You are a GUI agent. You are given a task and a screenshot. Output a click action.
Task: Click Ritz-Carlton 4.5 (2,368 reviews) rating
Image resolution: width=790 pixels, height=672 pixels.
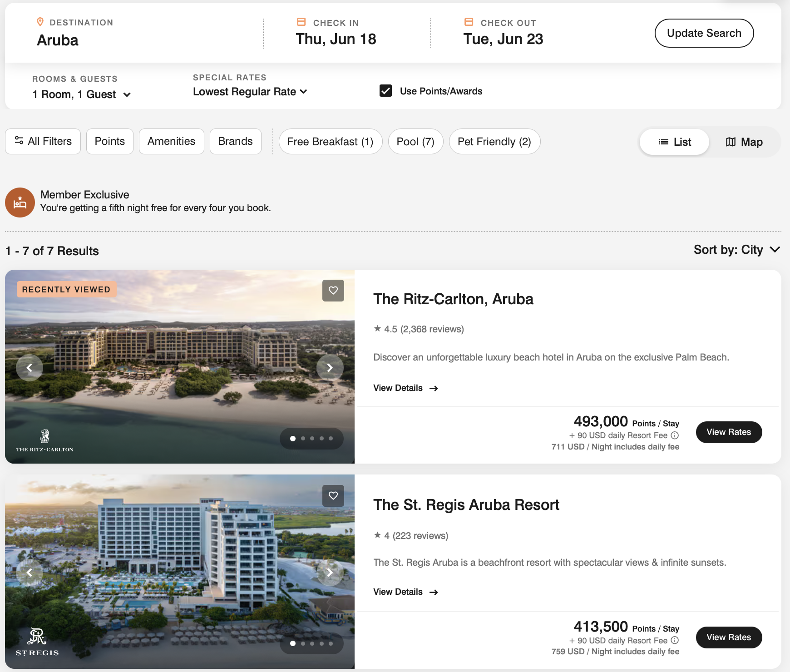click(x=419, y=329)
